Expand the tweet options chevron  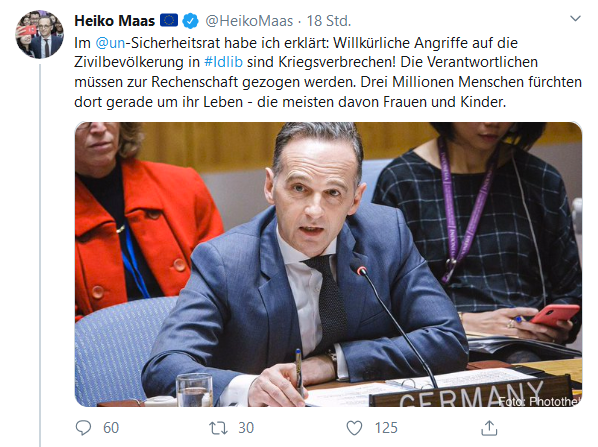[575, 18]
